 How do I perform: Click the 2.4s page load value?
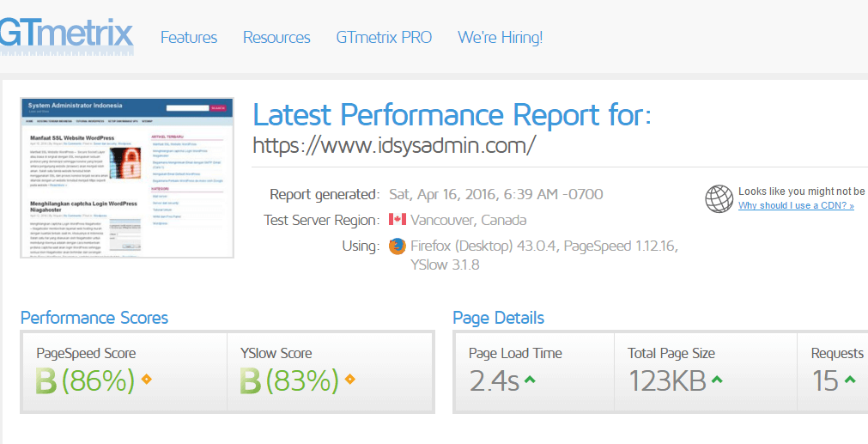(495, 381)
